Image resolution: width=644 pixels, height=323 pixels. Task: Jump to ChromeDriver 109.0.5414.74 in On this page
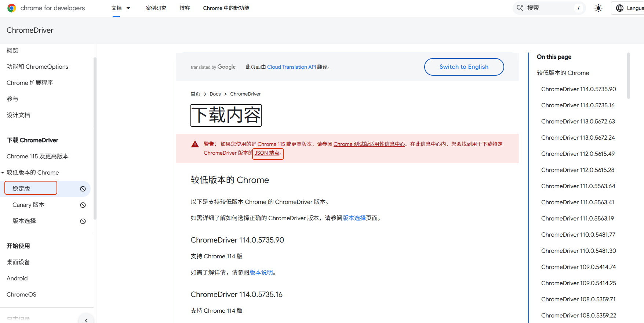click(579, 267)
